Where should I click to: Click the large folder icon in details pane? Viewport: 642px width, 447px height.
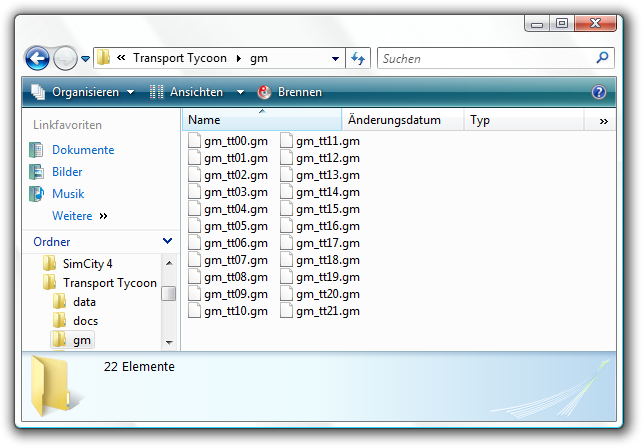51,386
